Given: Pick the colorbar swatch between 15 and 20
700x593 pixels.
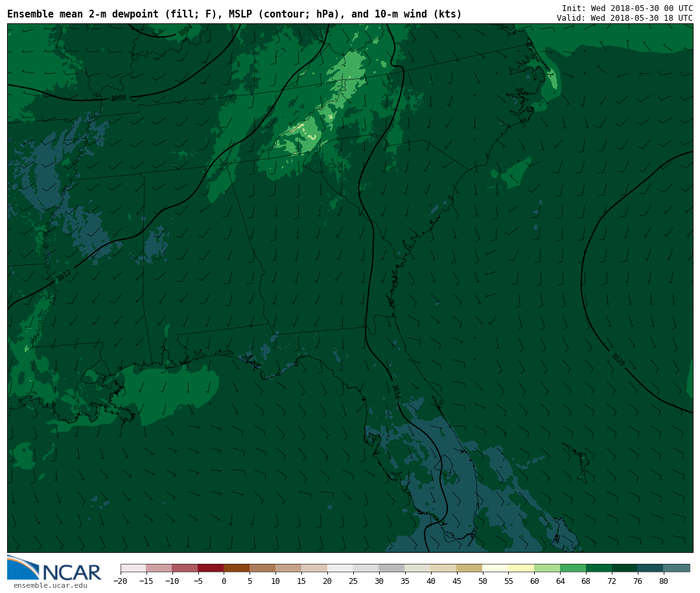Looking at the screenshot, I should tap(314, 568).
